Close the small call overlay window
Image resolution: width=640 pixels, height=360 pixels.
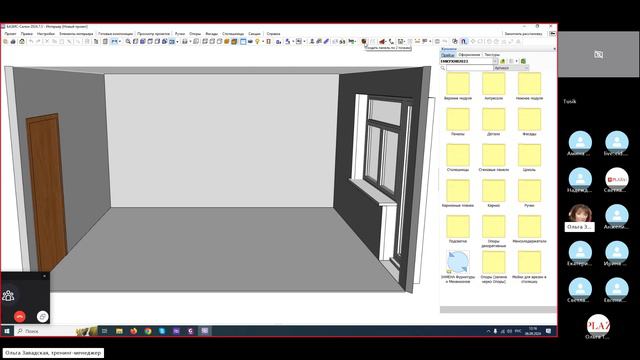[x=44, y=276]
